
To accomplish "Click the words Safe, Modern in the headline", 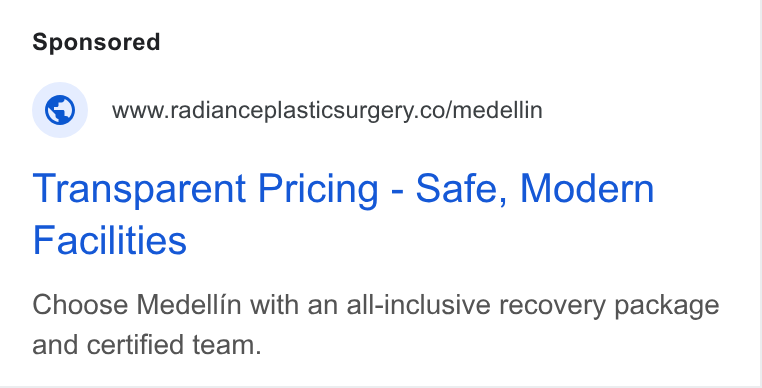I will (535, 189).
